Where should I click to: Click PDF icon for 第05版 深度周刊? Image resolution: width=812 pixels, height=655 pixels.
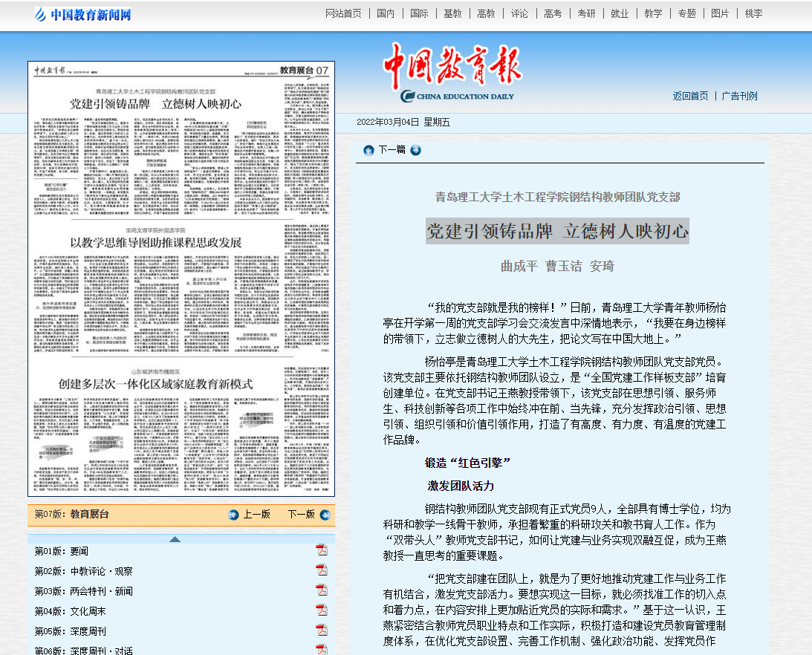pos(321,630)
